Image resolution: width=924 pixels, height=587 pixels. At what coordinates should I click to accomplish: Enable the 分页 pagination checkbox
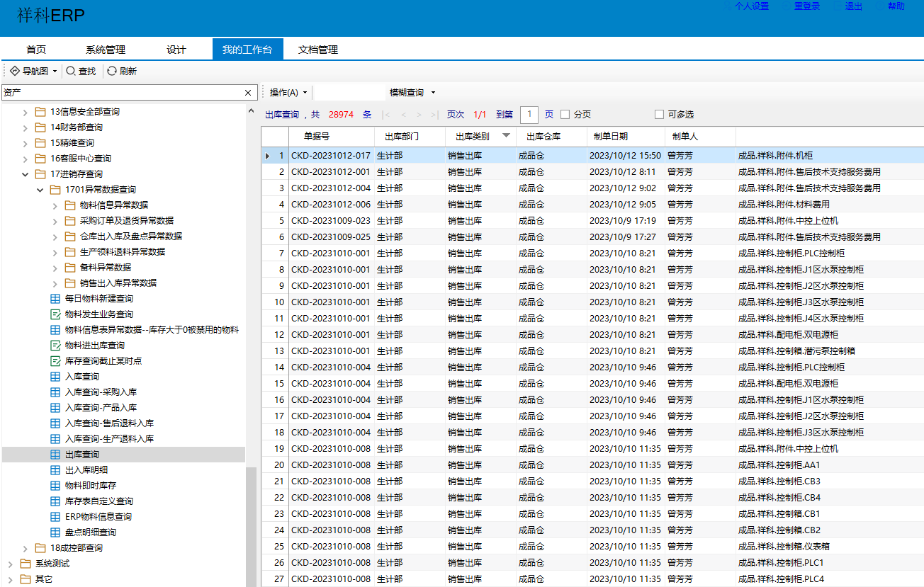point(565,115)
